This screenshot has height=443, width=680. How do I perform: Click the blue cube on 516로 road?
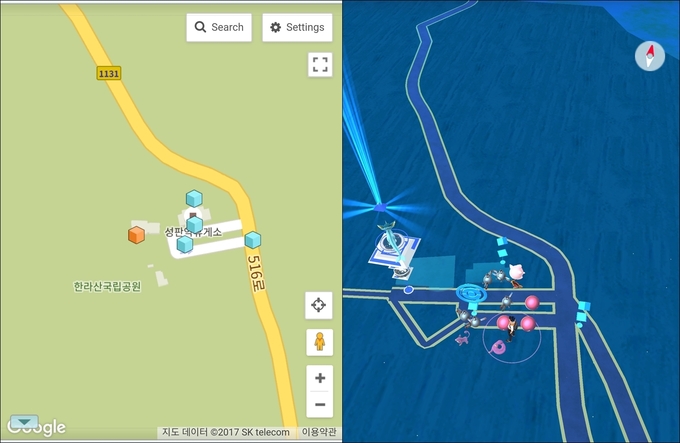tap(253, 240)
